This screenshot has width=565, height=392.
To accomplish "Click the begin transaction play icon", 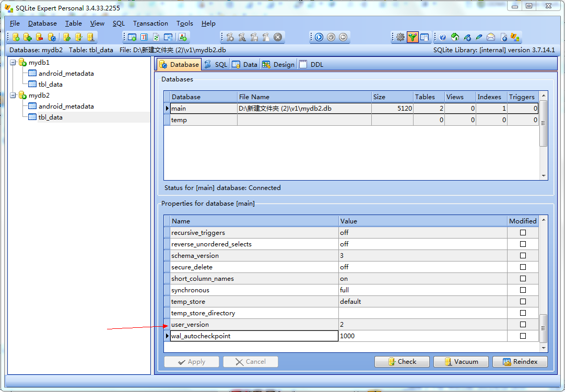I will (x=319, y=37).
